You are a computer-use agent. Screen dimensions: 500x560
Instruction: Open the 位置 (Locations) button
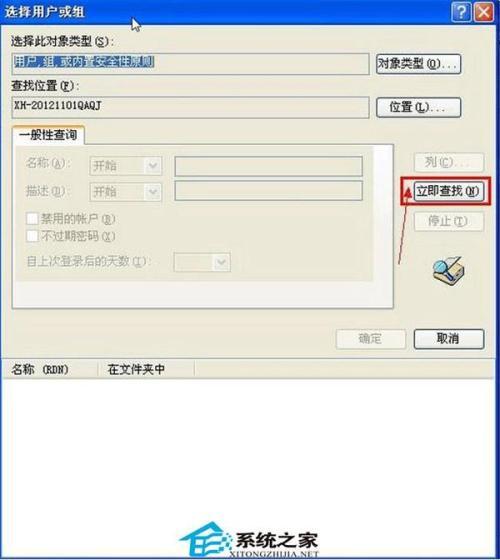pyautogui.click(x=418, y=107)
